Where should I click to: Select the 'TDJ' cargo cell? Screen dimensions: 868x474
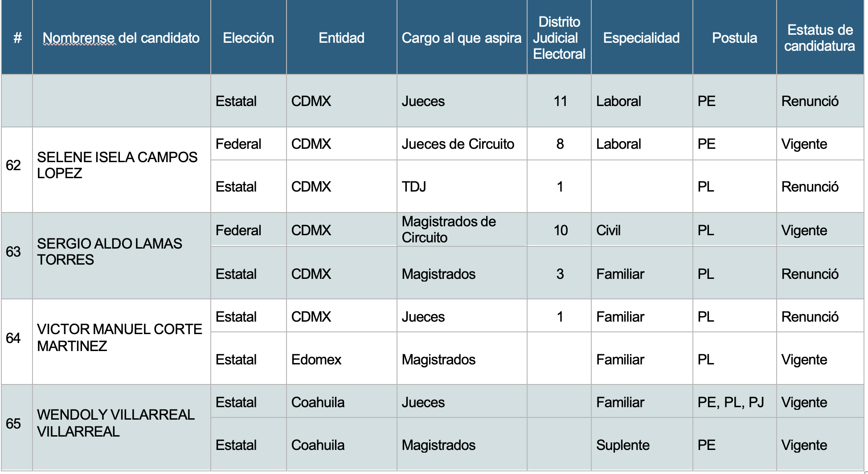pyautogui.click(x=462, y=186)
